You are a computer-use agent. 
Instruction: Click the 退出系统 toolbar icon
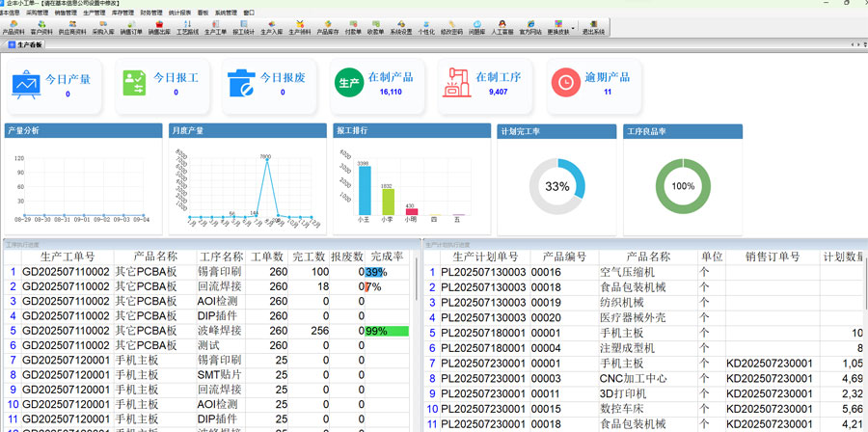[593, 26]
